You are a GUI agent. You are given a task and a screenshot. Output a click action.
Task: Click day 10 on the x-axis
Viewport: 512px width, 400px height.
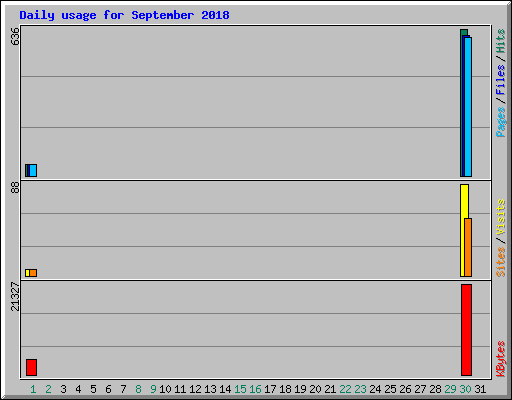coord(165,389)
